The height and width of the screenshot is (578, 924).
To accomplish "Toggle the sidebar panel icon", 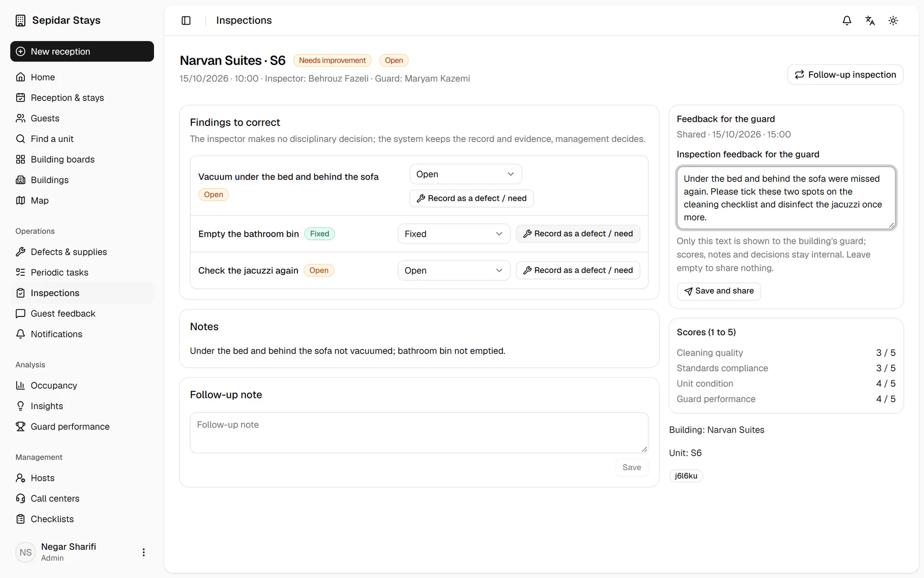I will [x=186, y=20].
